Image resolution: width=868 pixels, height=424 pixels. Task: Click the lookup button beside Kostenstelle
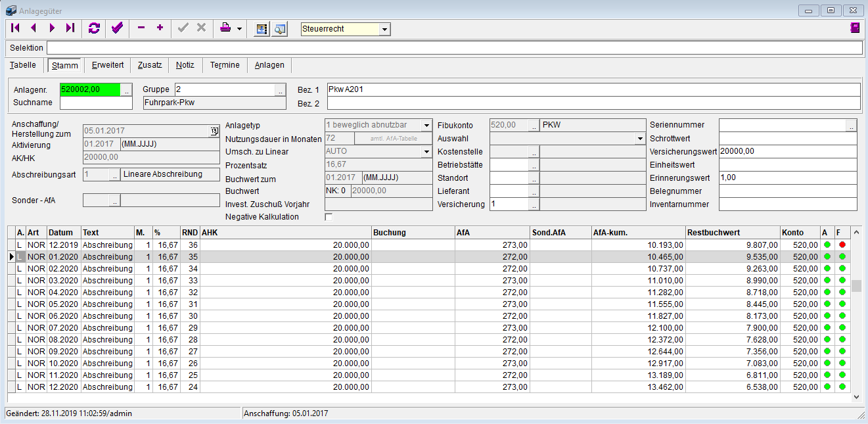tap(534, 152)
